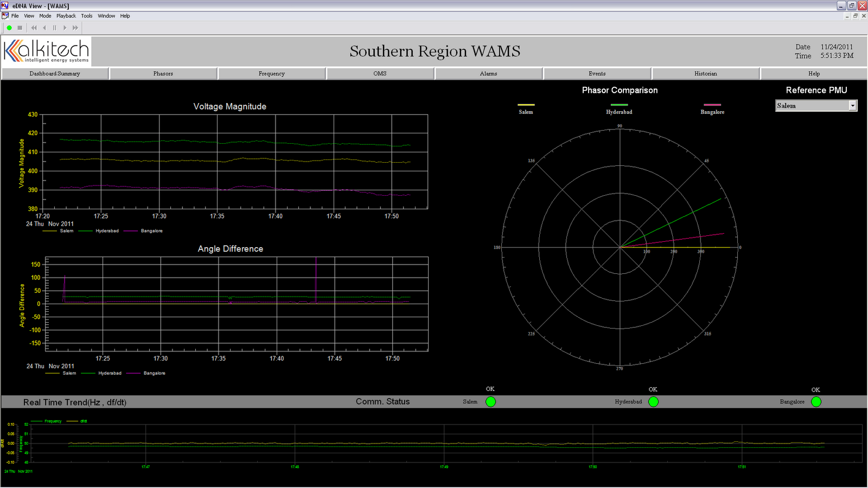This screenshot has width=868, height=488.
Task: Click the eDNA View application icon
Action: tap(4, 6)
